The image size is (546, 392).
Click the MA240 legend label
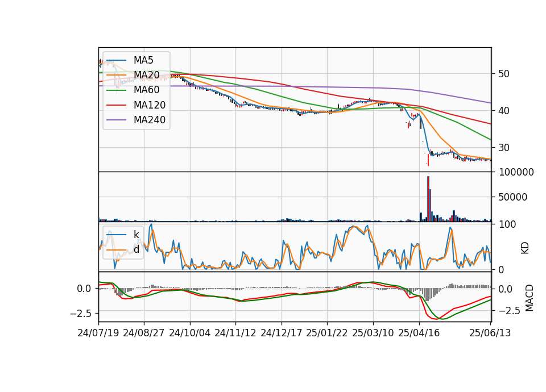pos(150,120)
